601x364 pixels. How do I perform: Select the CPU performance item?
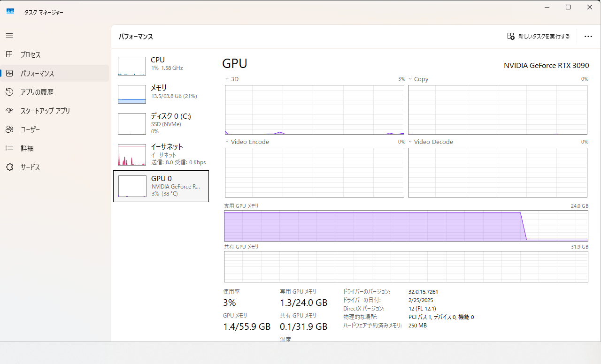coord(161,66)
